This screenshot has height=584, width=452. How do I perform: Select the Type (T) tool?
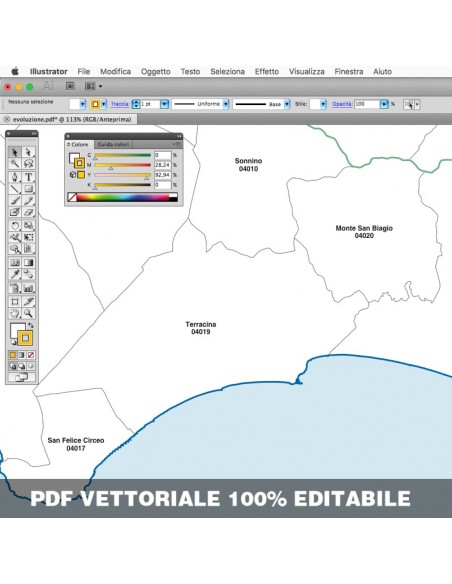tap(29, 177)
